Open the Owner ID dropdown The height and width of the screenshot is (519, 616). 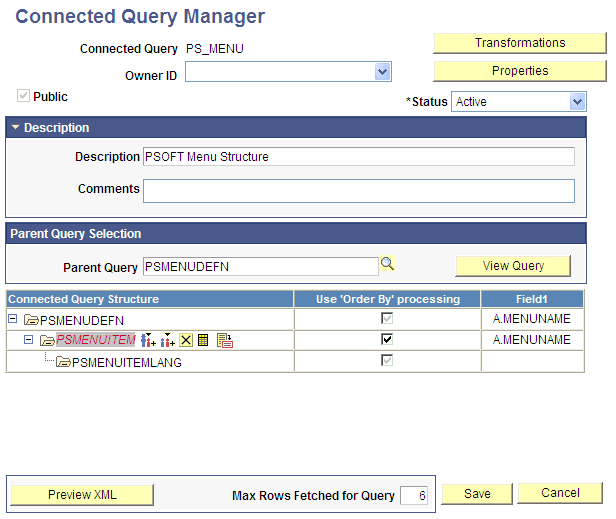(383, 72)
